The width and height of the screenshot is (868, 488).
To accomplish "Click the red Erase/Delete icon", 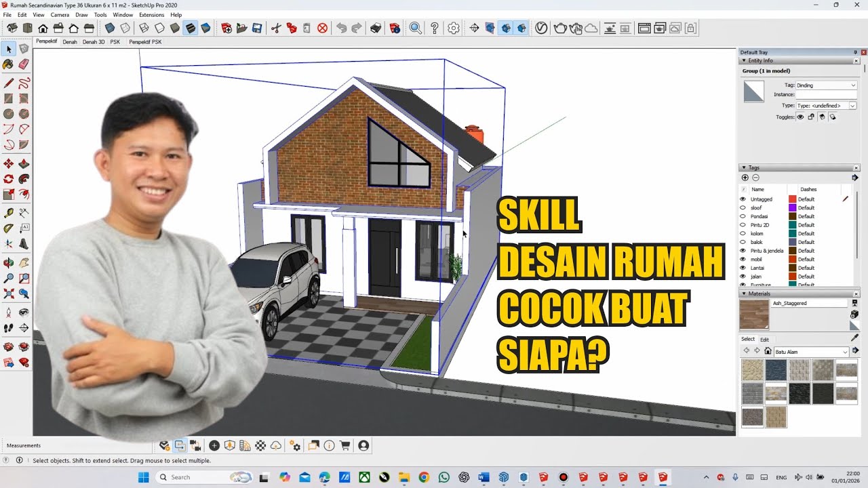I will (323, 28).
